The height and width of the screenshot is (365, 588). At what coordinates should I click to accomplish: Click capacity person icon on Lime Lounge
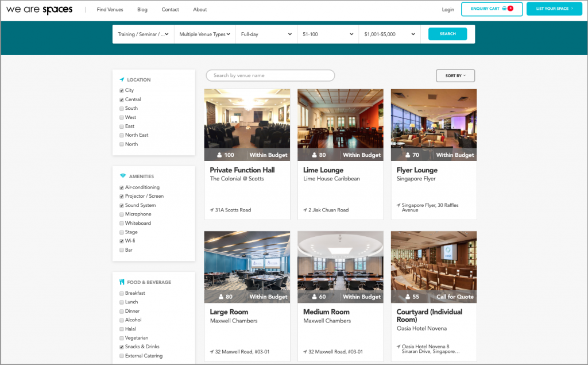pos(314,155)
